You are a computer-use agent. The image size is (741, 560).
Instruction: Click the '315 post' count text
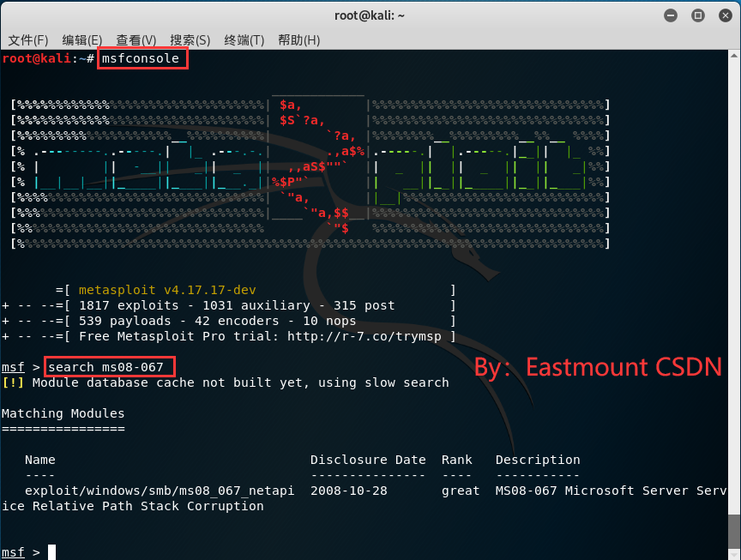point(364,305)
